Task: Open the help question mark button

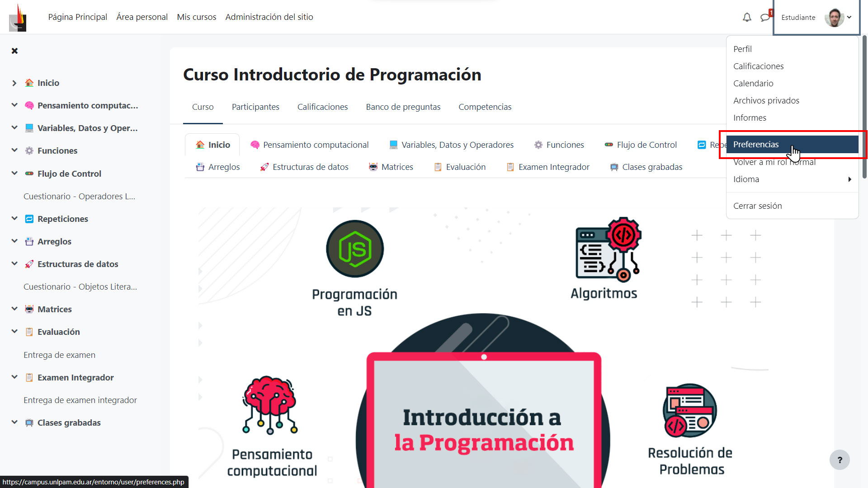Action: click(840, 460)
